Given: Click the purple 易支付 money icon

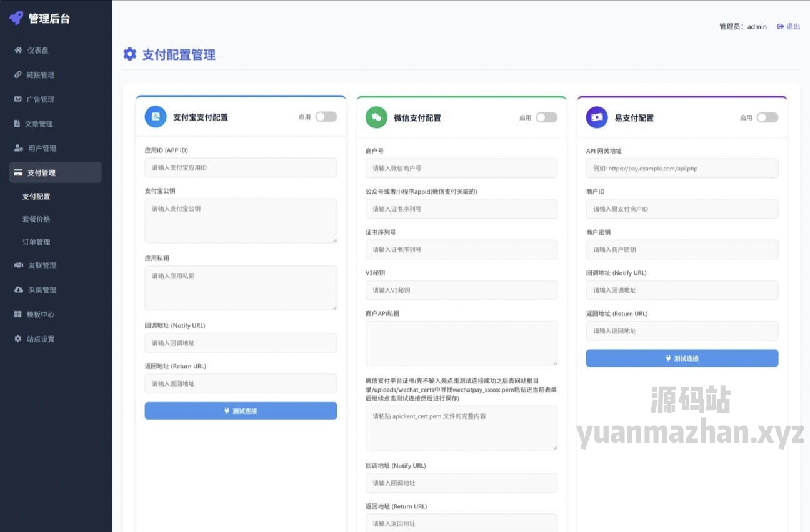Looking at the screenshot, I should pyautogui.click(x=597, y=117).
